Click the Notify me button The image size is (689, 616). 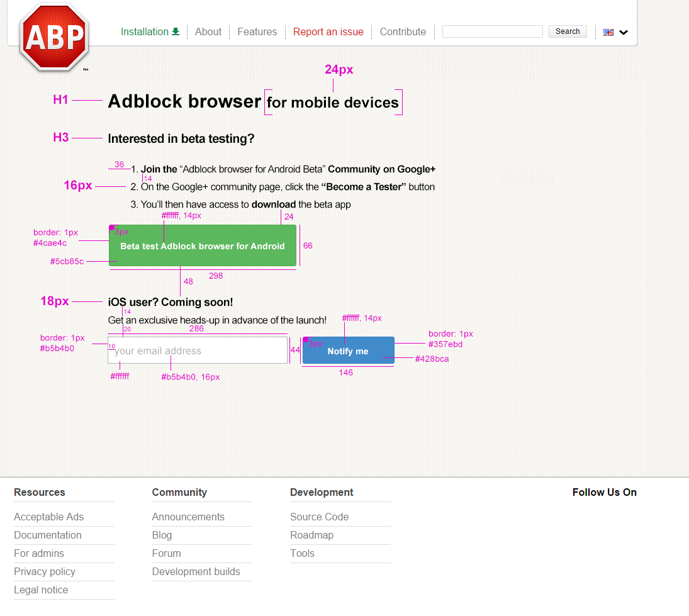349,350
